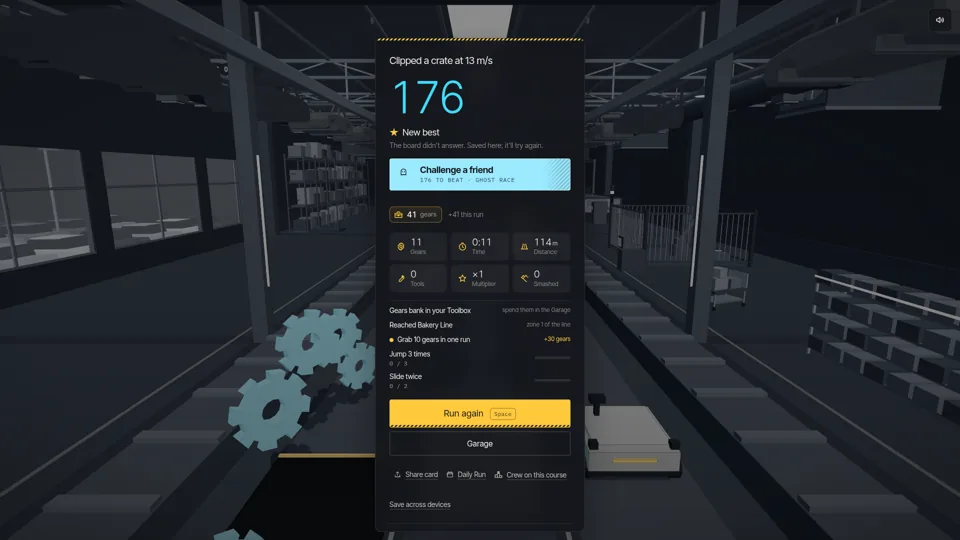960x540 pixels.
Task: Click the 'Space' key hint badge
Action: [x=503, y=414]
